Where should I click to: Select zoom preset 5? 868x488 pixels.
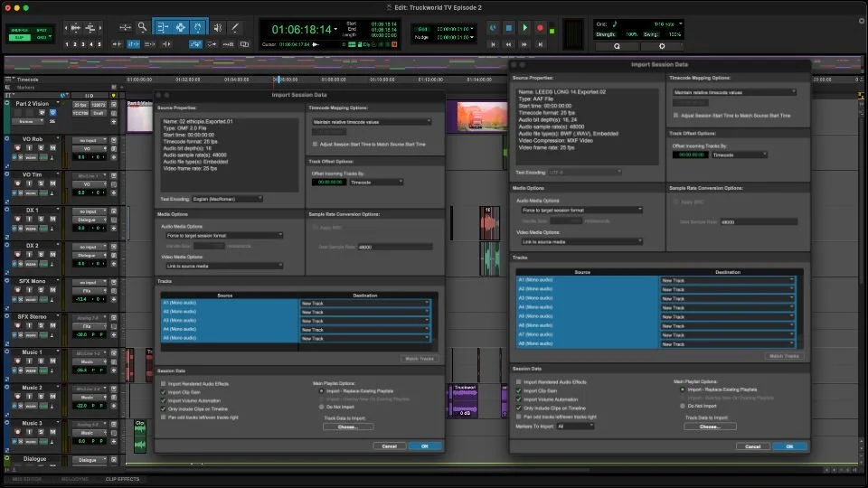click(99, 44)
